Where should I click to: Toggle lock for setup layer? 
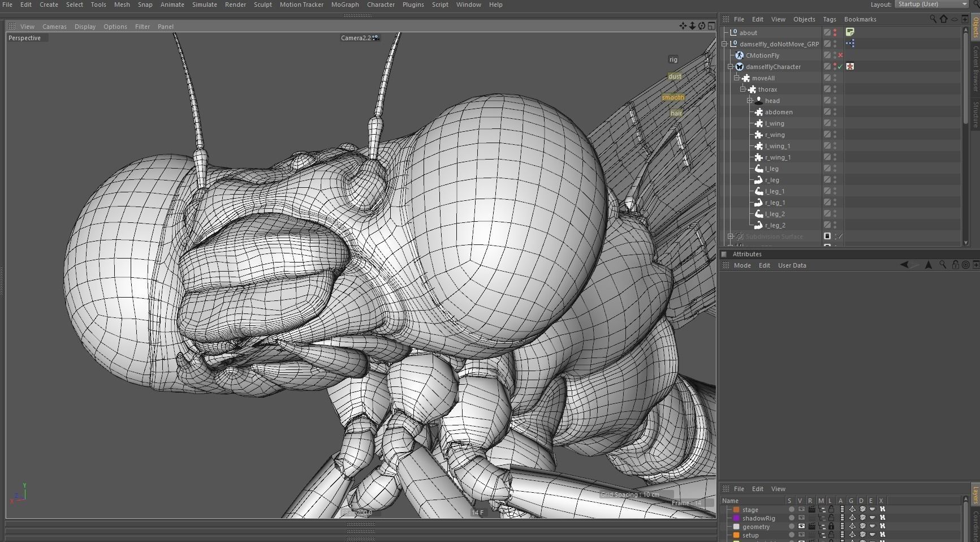point(831,535)
